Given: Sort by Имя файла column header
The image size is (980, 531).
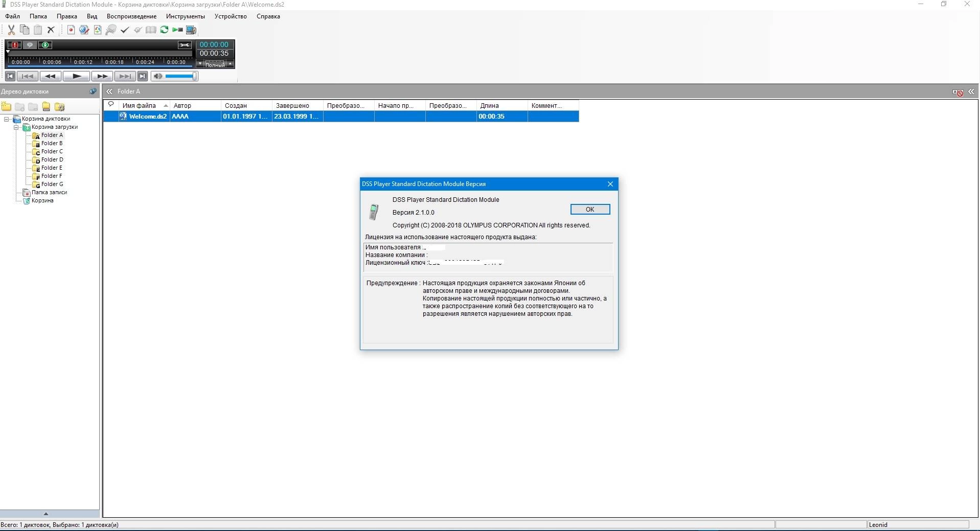Looking at the screenshot, I should 144,106.
